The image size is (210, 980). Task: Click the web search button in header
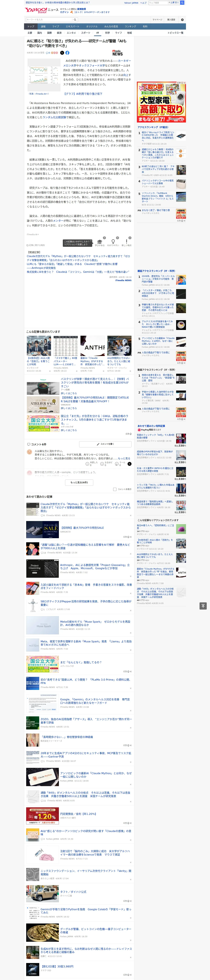pyautogui.click(x=182, y=3)
